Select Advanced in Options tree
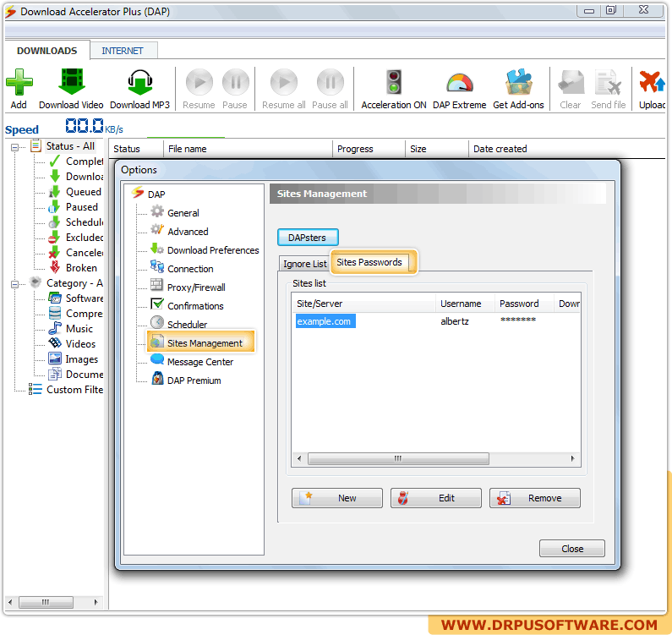 [179, 232]
